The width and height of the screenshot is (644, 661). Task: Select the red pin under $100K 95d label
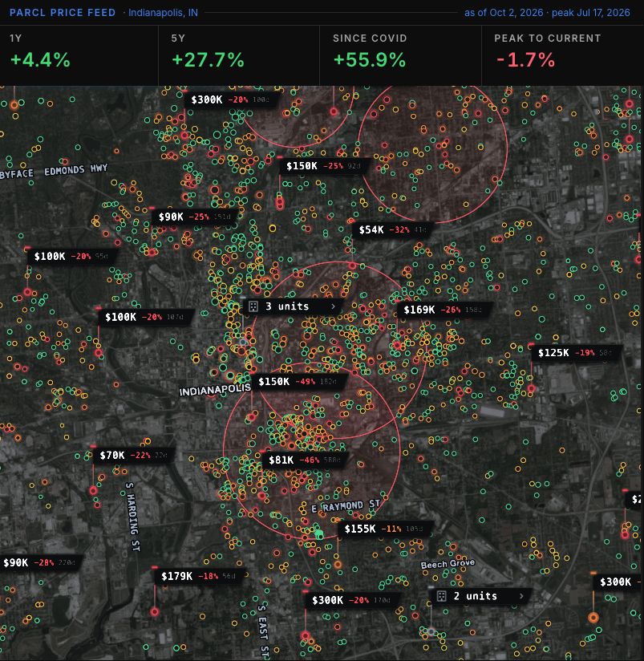pos(27,292)
